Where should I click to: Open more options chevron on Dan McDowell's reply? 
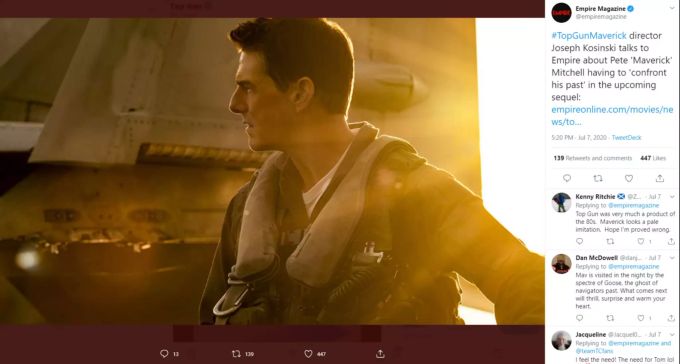coord(672,258)
